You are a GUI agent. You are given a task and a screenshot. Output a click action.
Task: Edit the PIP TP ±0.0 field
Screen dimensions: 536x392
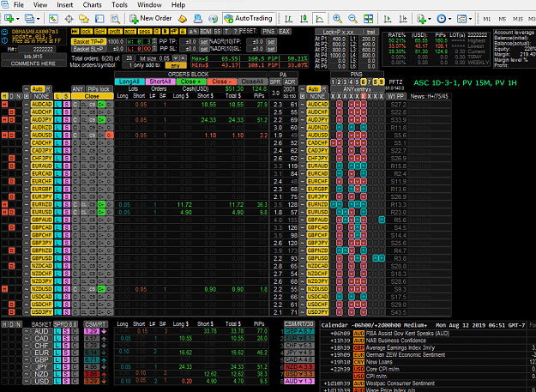point(189,42)
